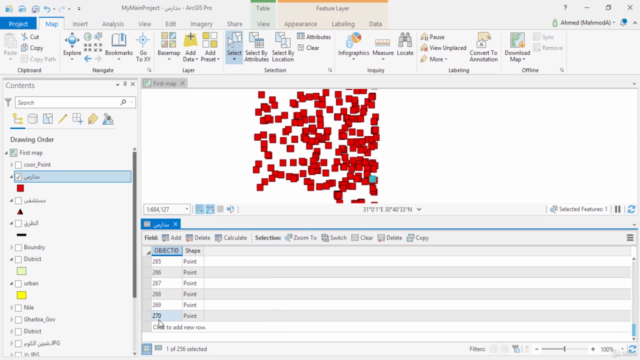Screen dimensions: 640x360
Task: Refresh the map view
Action: (x=631, y=209)
